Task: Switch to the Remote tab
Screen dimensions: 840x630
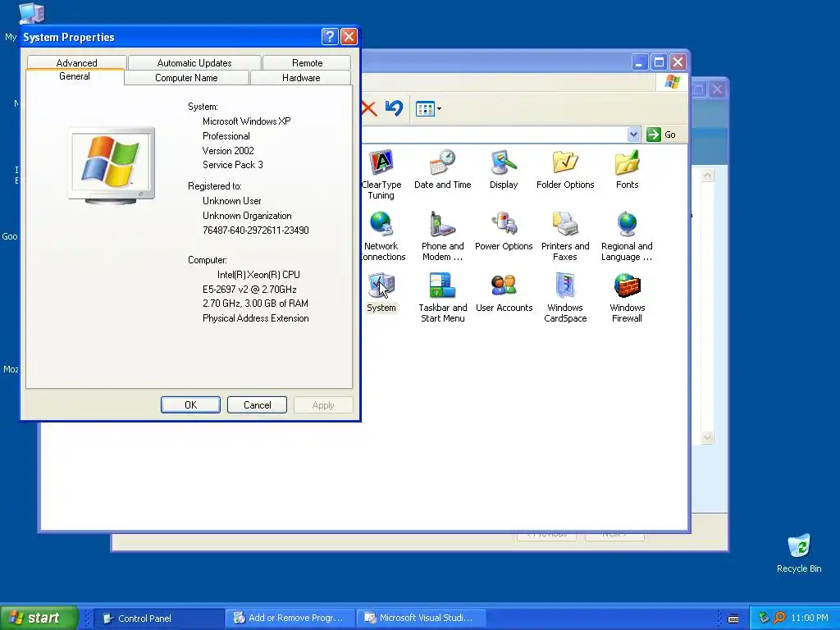Action: 307,62
